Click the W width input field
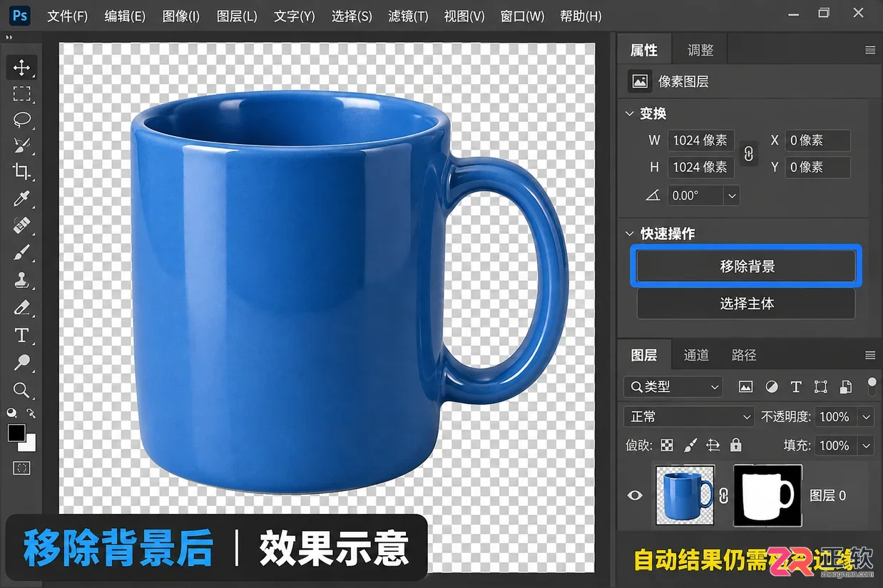 click(701, 140)
